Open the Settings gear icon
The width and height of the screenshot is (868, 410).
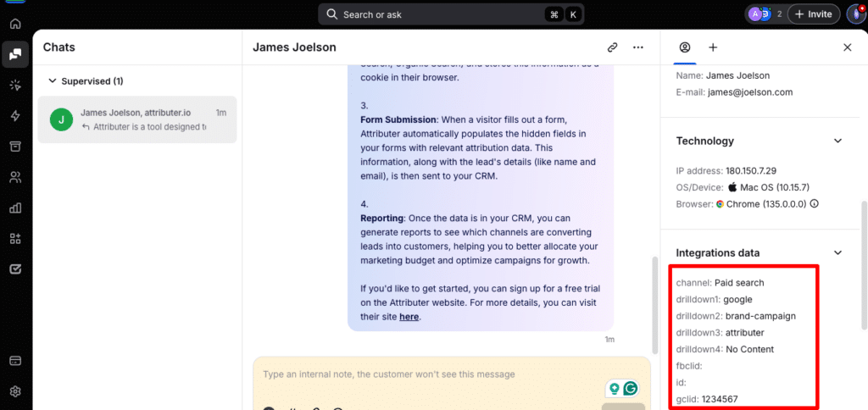coord(15,391)
